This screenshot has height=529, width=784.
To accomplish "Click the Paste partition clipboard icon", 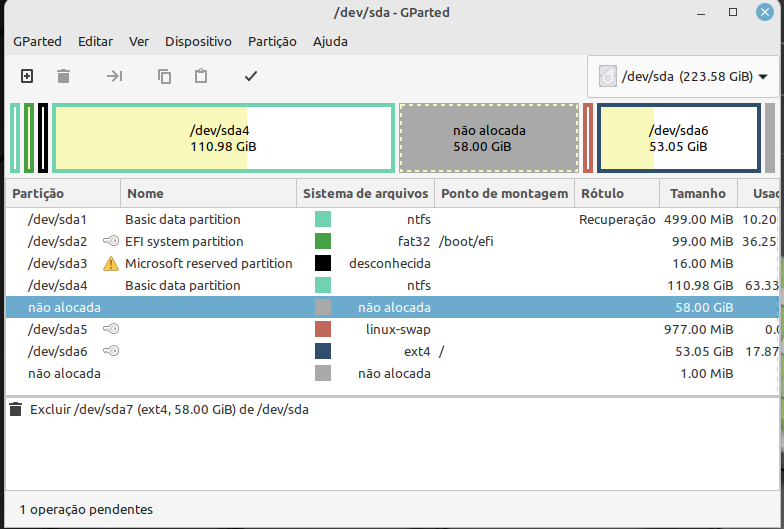I will [x=201, y=76].
